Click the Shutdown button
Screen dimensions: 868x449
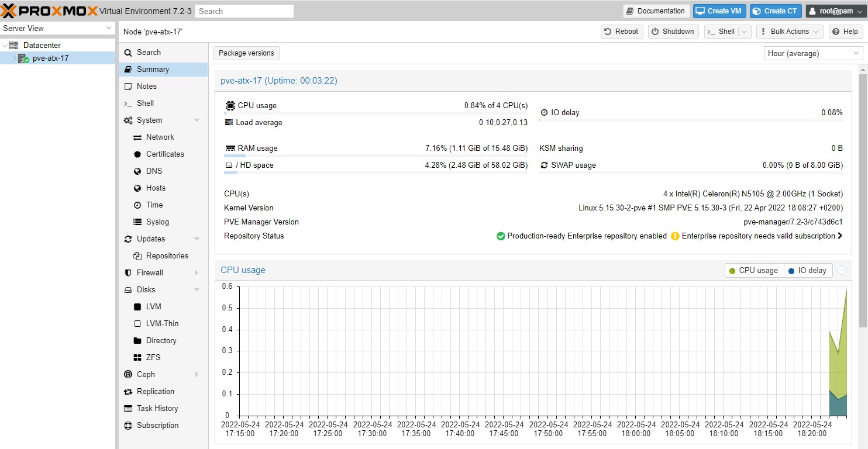(673, 32)
